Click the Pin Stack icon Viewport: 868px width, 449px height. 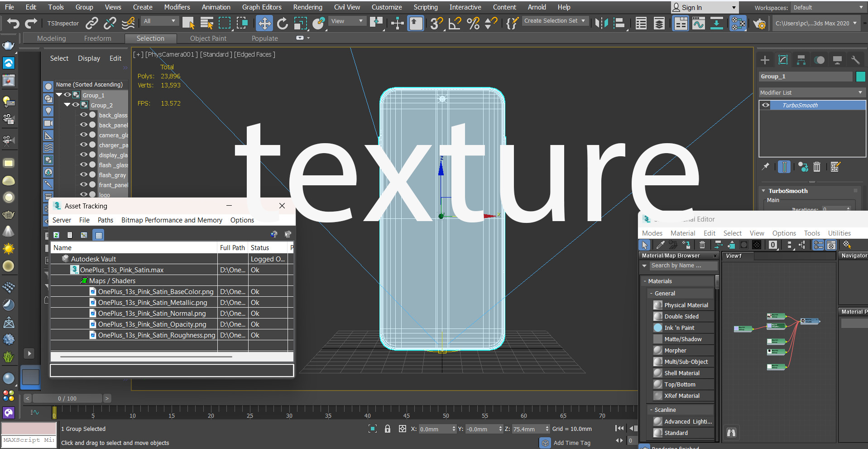[765, 167]
